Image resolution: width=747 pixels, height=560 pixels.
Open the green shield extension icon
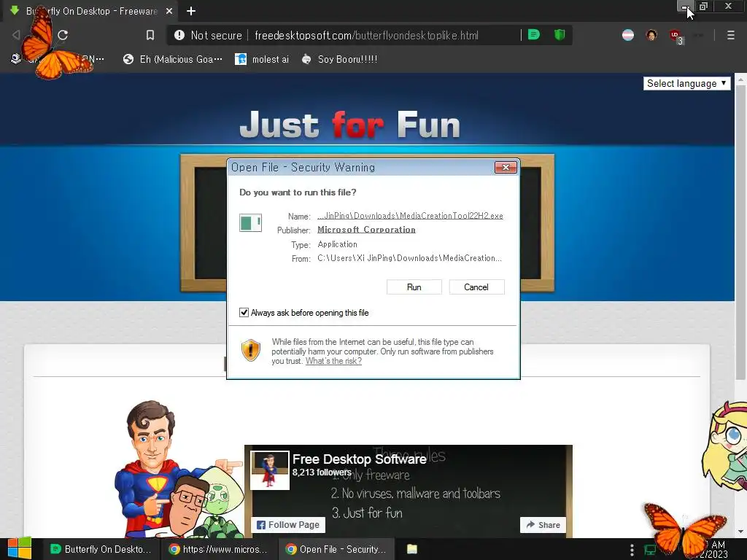(x=560, y=34)
